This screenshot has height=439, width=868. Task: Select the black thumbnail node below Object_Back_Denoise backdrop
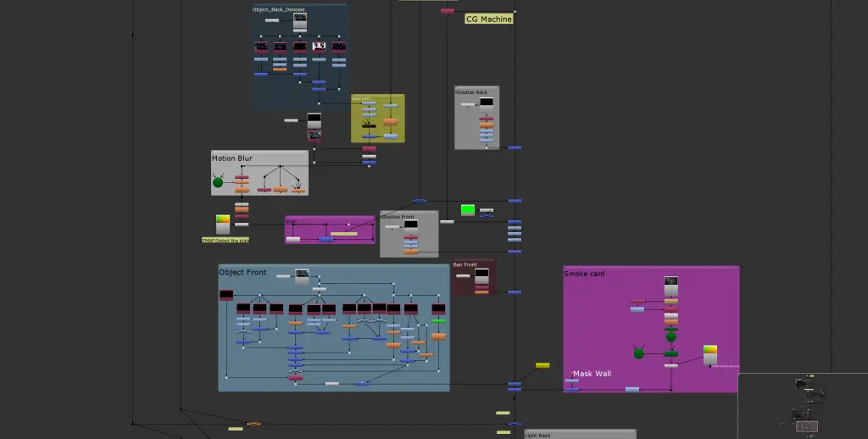314,119
